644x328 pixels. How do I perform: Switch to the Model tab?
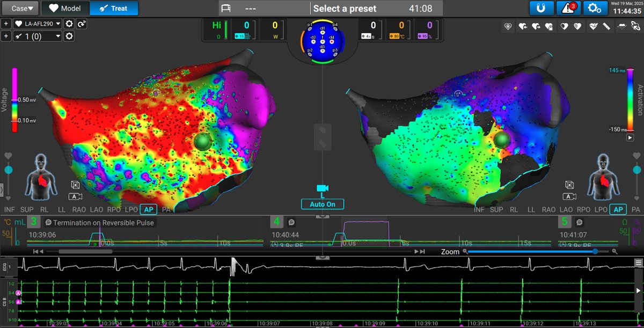[65, 8]
